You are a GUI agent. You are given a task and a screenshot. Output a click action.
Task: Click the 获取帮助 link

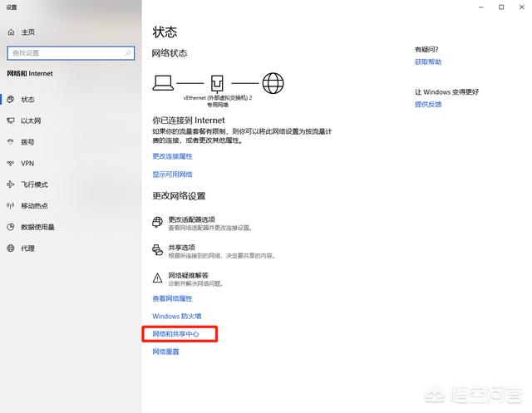(428, 61)
